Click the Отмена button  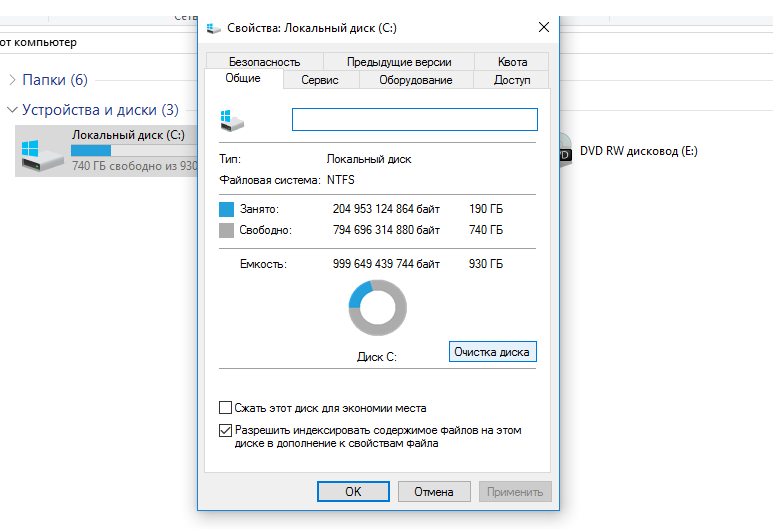[434, 492]
